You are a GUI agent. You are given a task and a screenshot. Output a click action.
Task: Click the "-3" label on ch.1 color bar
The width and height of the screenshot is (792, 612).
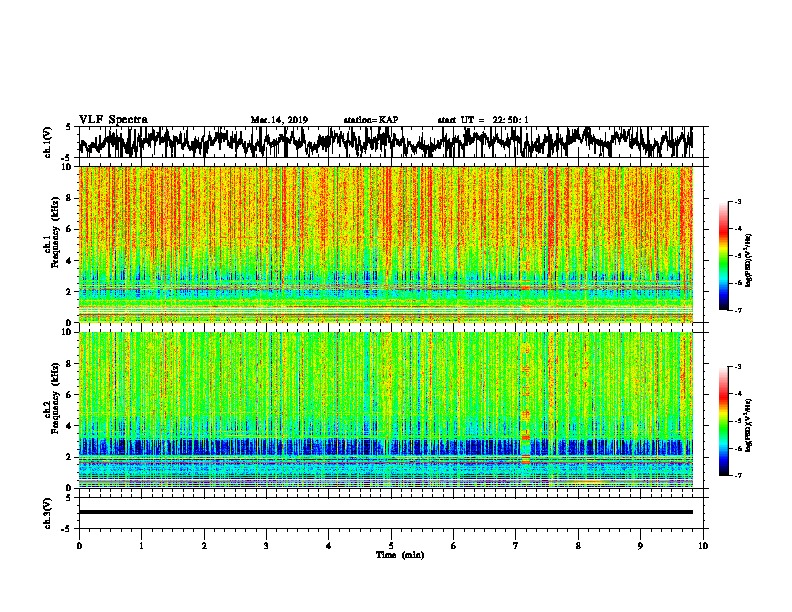[738, 202]
